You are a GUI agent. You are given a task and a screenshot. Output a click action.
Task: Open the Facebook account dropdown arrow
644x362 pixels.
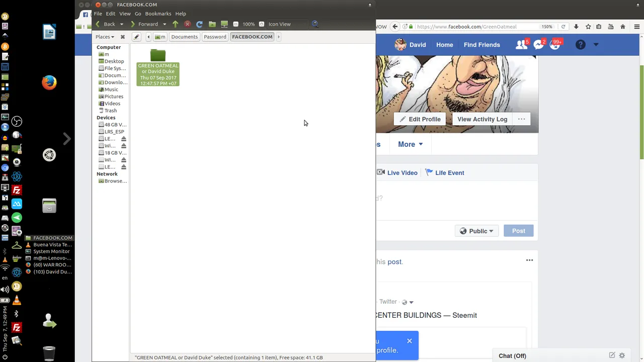pos(596,45)
